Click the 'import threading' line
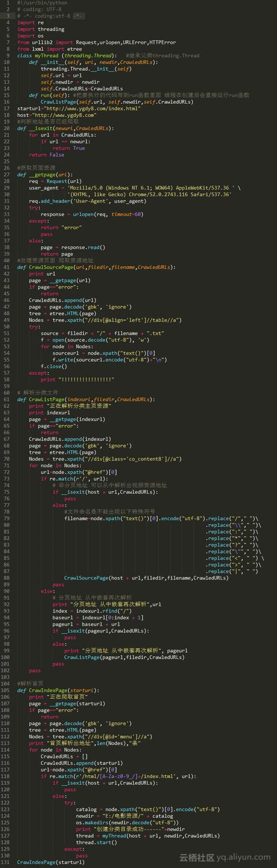Screen dimensions: 277x868 coord(41,29)
